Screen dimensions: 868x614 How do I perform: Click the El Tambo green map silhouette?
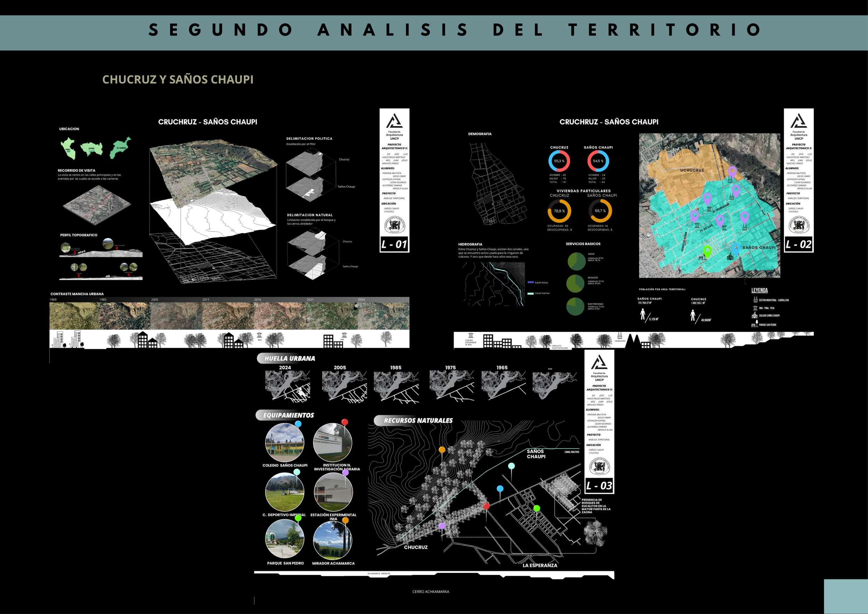[x=120, y=148]
